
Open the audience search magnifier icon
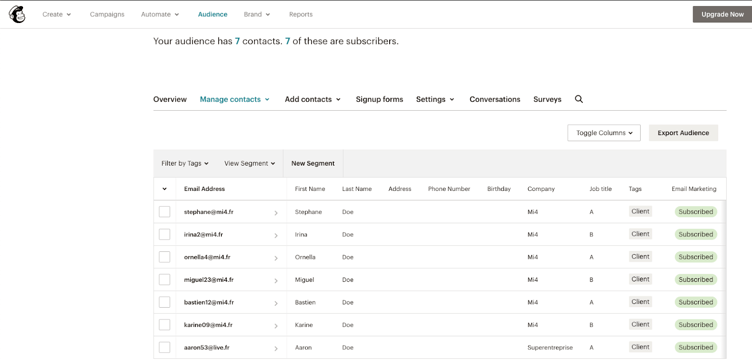(x=579, y=99)
